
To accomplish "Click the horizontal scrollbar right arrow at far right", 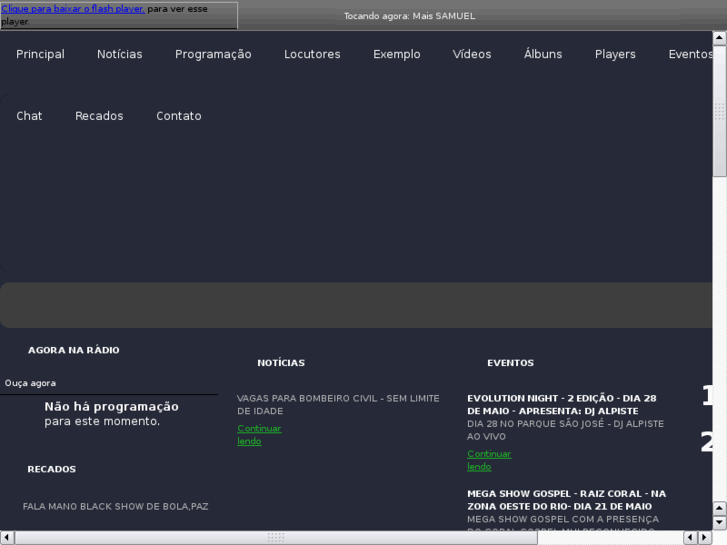I will 705,538.
